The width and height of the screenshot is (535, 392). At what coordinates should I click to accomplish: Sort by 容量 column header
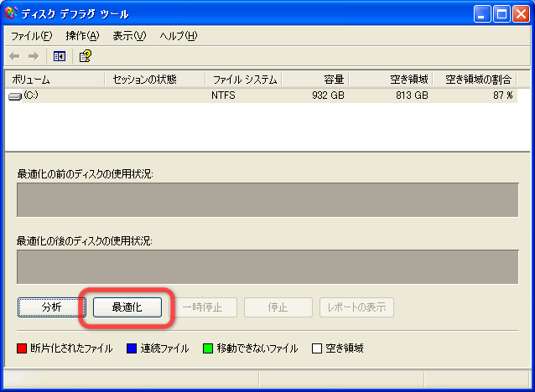[x=315, y=80]
